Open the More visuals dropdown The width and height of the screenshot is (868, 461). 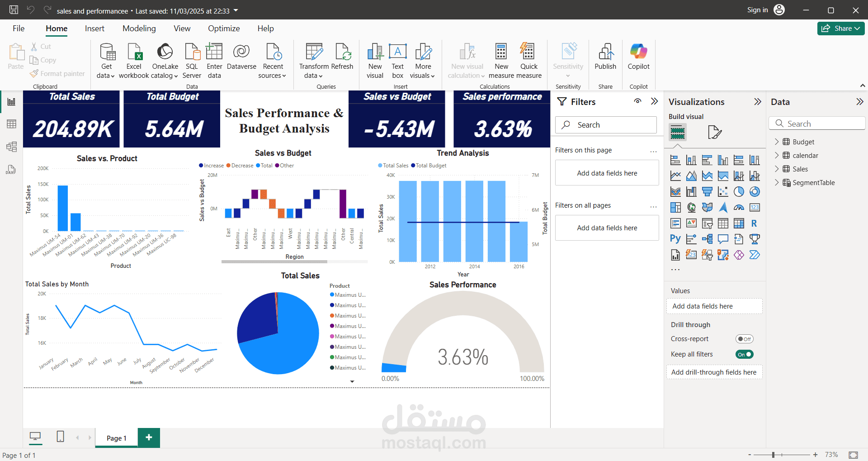tap(422, 61)
